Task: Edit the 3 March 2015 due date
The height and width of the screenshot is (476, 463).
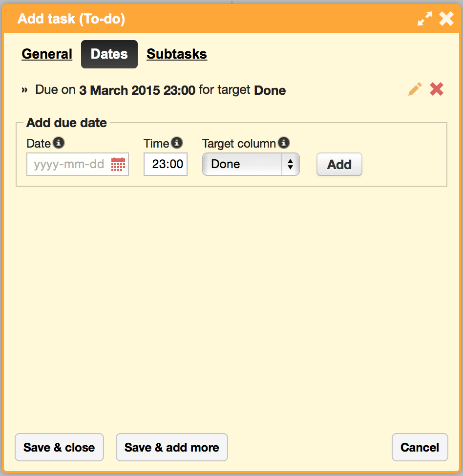Action: (x=415, y=89)
